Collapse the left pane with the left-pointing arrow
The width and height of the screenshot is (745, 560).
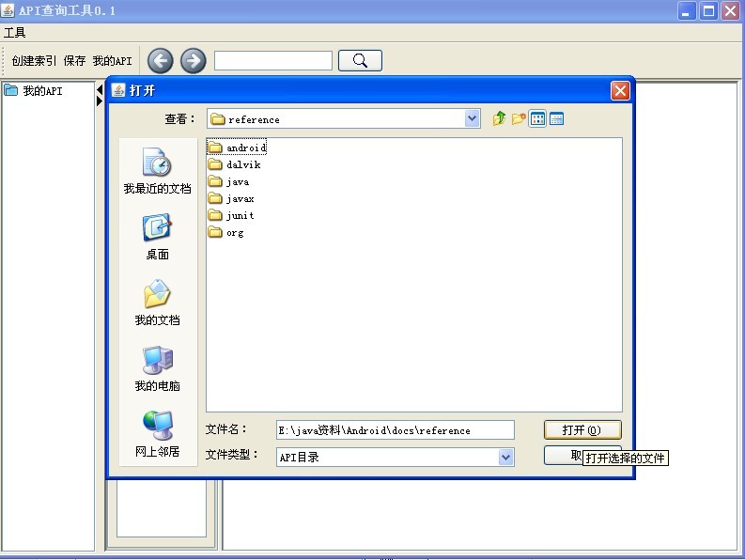(100, 89)
